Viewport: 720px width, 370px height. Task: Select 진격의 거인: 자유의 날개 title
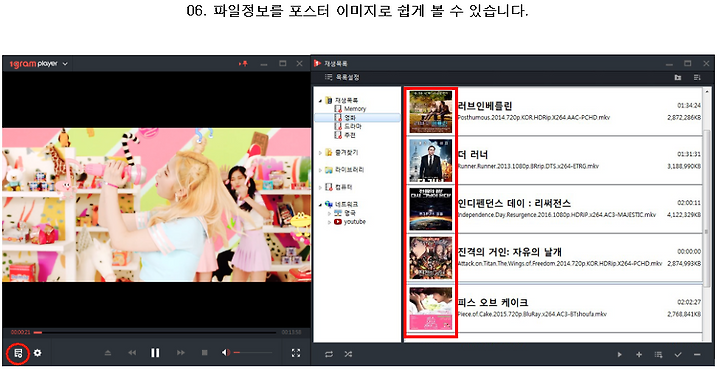click(510, 252)
